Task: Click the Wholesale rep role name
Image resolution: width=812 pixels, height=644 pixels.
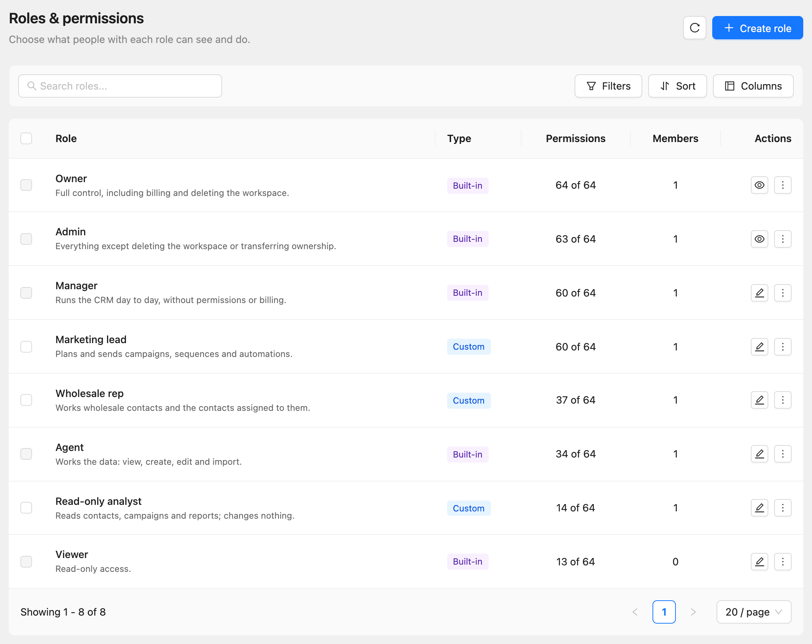Action: (89, 393)
